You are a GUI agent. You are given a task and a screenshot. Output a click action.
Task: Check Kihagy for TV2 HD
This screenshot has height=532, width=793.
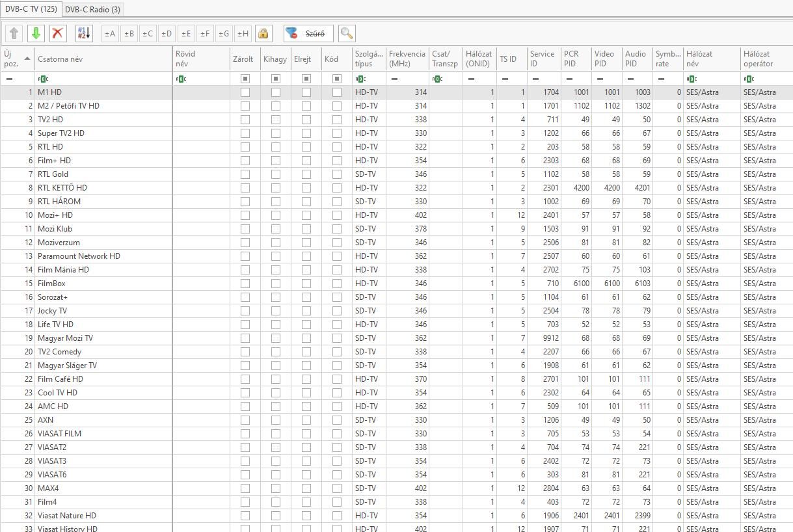point(276,120)
